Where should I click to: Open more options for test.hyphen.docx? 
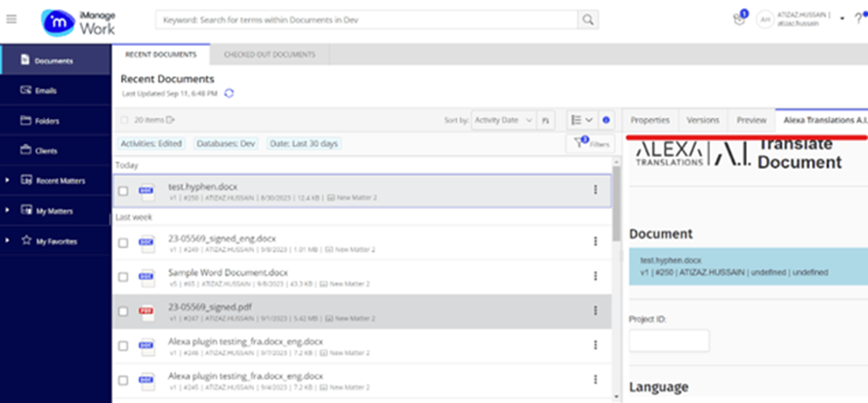click(x=596, y=189)
